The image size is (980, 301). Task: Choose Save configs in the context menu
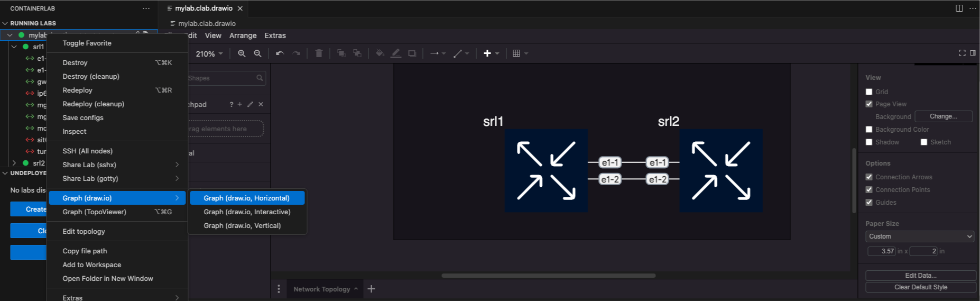(83, 117)
